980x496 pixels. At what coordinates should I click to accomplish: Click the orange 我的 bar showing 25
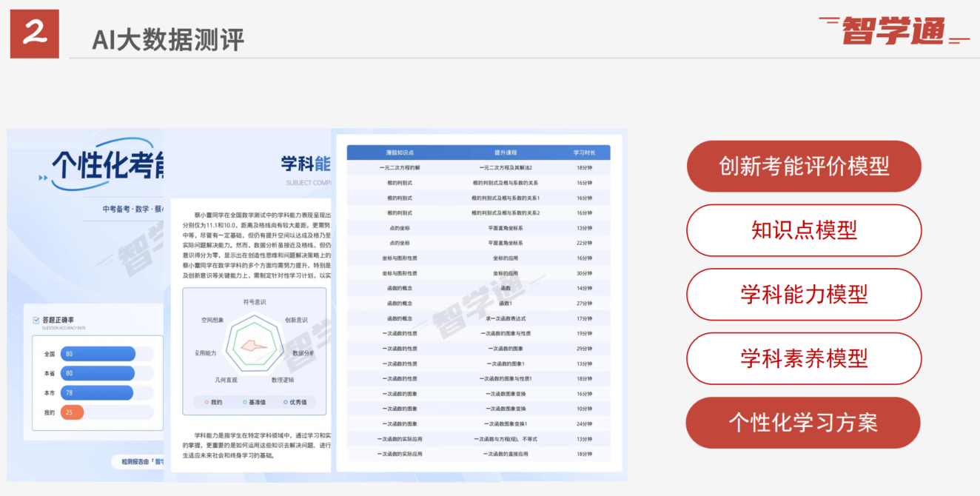point(72,412)
